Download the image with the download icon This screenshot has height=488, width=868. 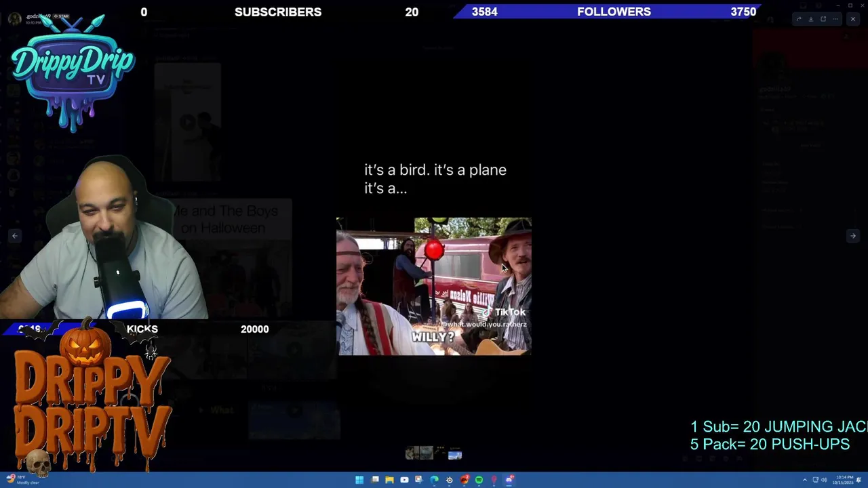coord(811,19)
